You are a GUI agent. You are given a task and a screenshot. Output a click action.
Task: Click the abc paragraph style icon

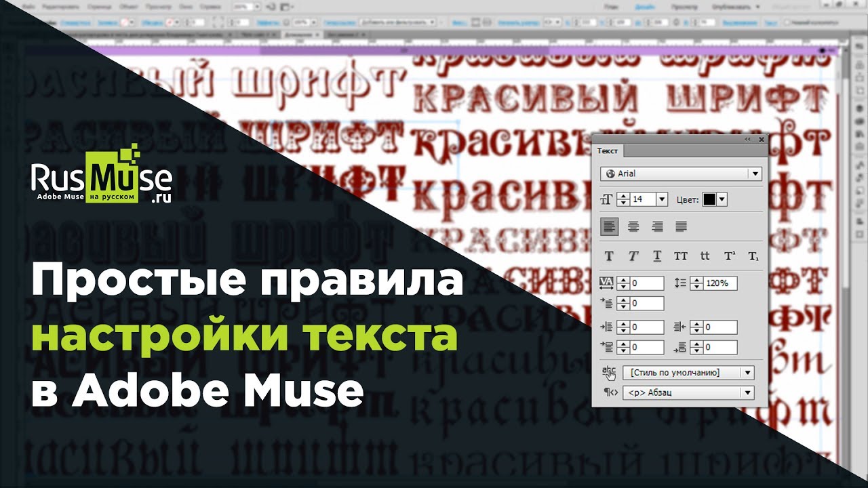click(x=608, y=373)
